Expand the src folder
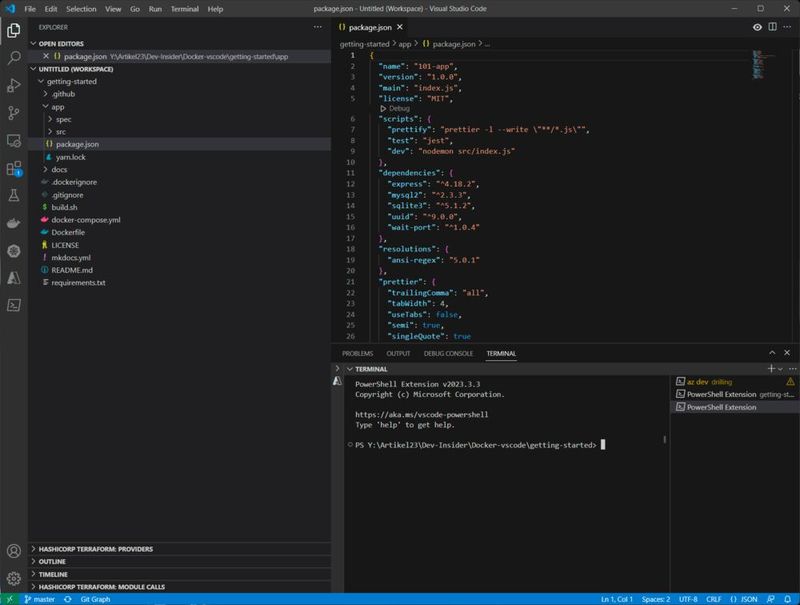 click(x=50, y=132)
